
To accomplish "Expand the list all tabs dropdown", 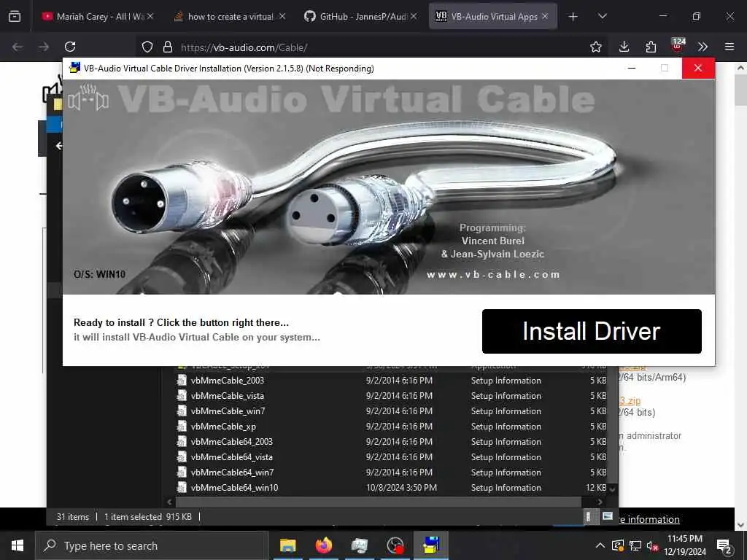I will [x=602, y=16].
